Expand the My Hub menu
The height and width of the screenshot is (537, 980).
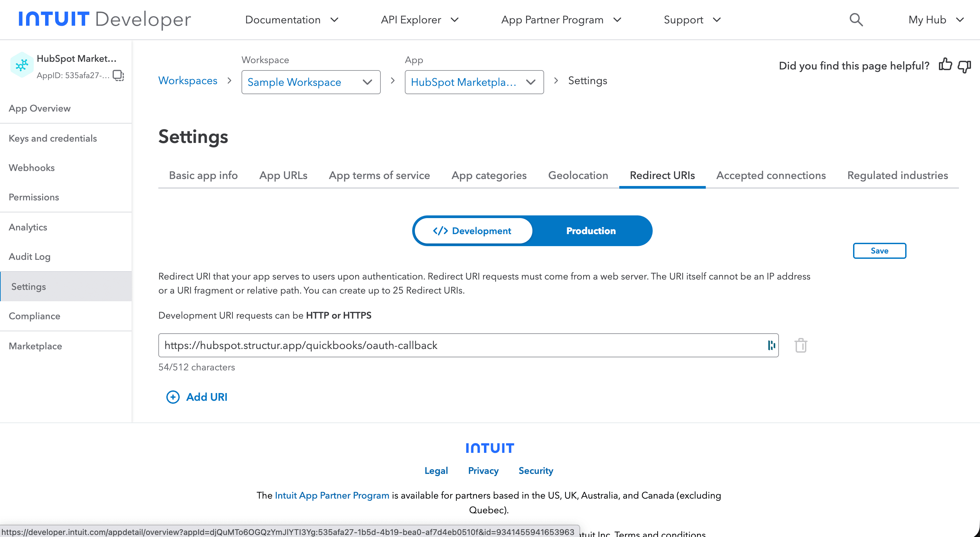936,20
